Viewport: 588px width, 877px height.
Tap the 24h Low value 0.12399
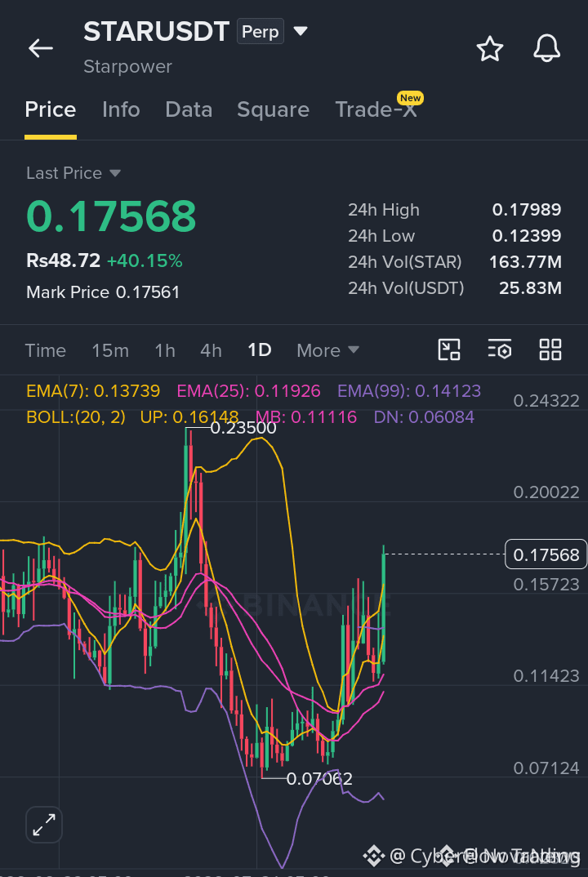(527, 235)
